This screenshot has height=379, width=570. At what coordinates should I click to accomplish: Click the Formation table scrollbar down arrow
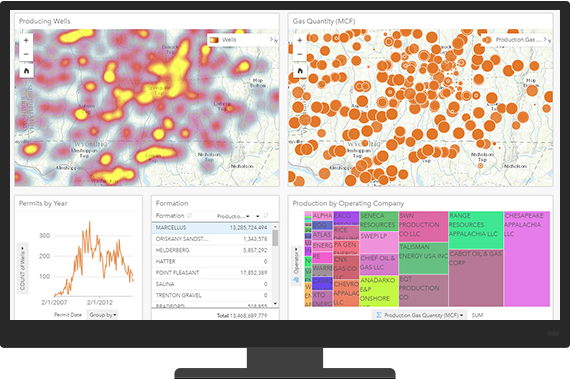pyautogui.click(x=275, y=303)
